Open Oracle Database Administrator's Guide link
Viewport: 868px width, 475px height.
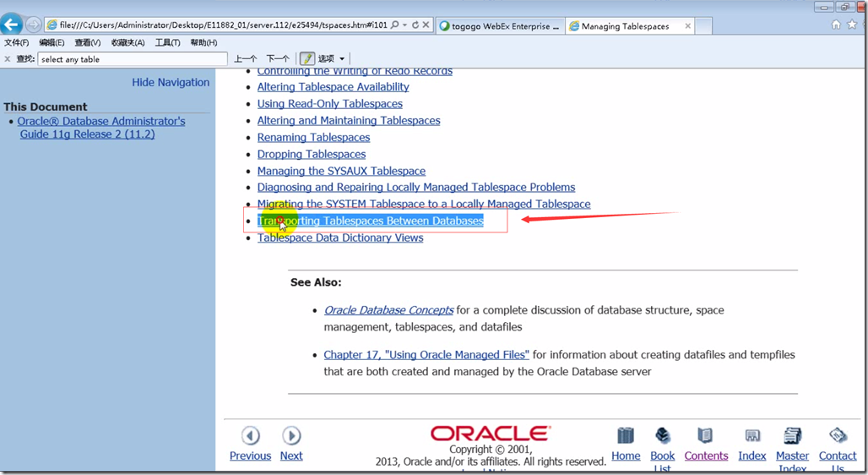pos(101,128)
